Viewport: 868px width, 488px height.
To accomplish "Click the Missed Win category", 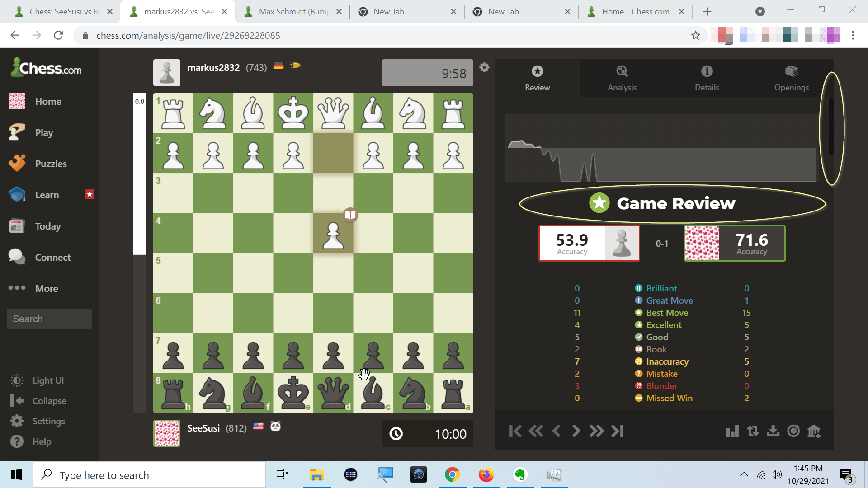I will tap(664, 398).
